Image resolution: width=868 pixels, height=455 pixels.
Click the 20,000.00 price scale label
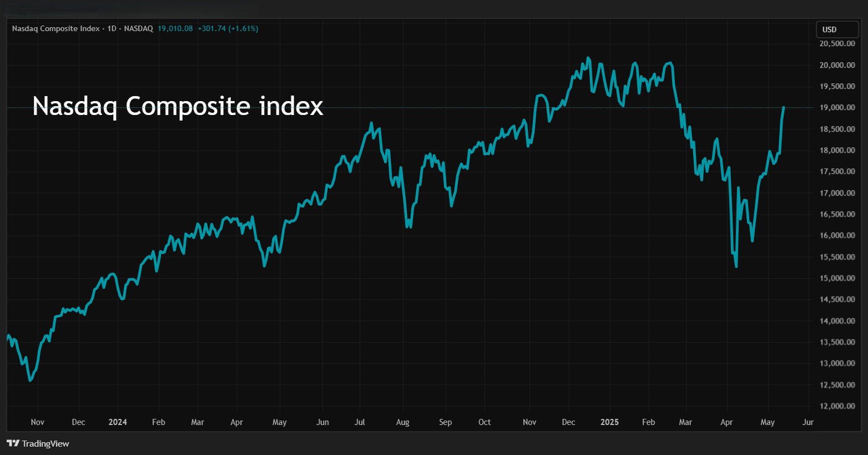point(837,65)
